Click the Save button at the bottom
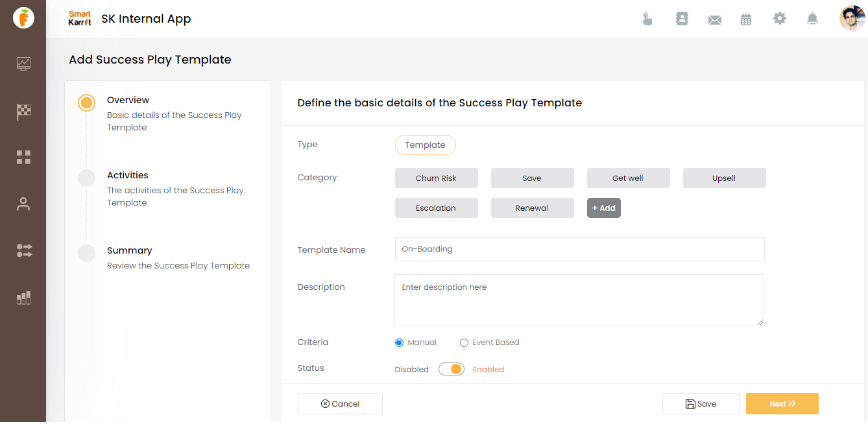The width and height of the screenshot is (868, 428). pyautogui.click(x=701, y=403)
